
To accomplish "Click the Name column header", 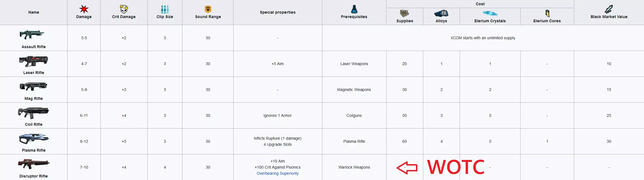I will pos(34,12).
